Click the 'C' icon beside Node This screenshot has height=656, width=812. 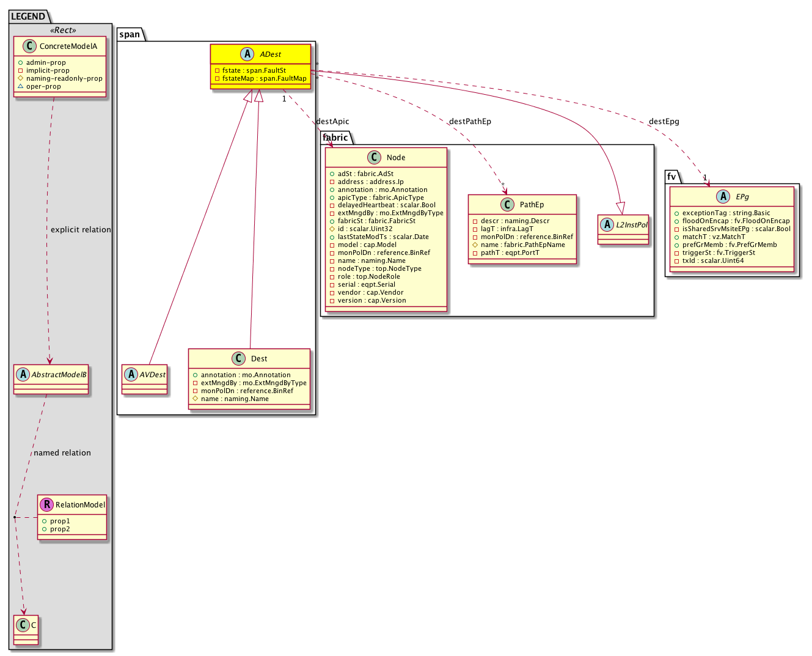[x=375, y=158]
